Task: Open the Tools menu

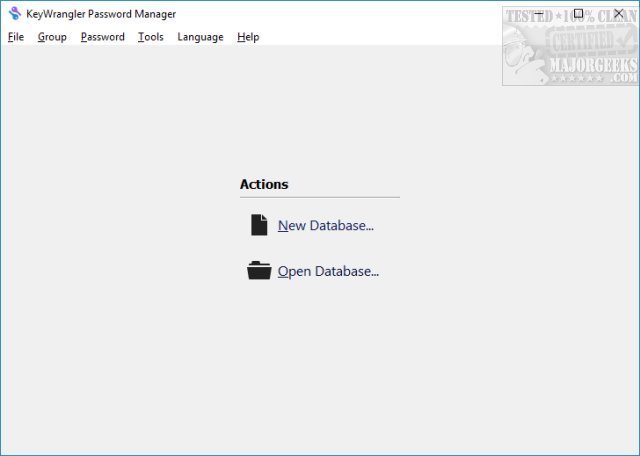Action: [x=151, y=37]
